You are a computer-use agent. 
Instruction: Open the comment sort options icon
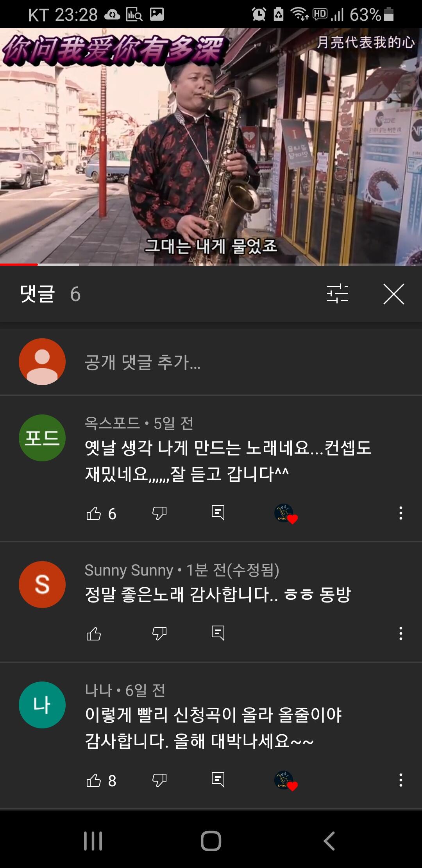coord(338,294)
